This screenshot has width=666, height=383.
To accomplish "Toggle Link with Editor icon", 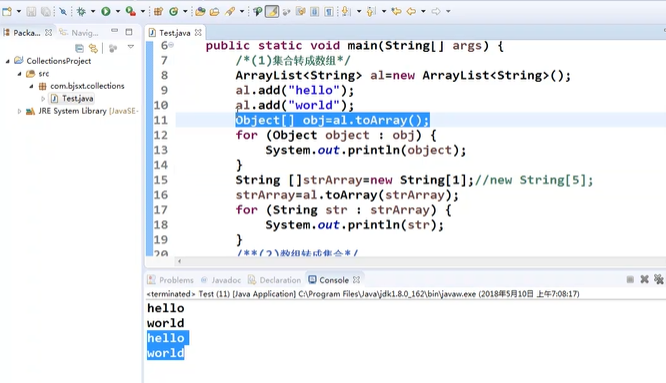I will [93, 48].
